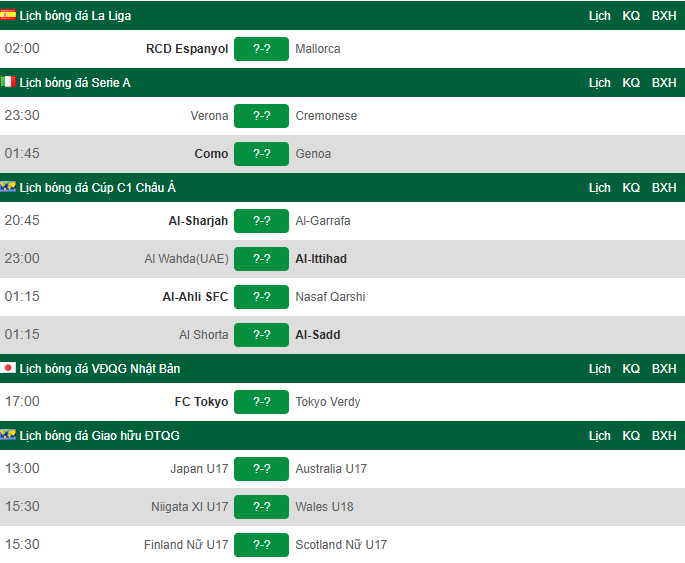Click the flag icon beside Cúp C1 Châu Á

coord(8,187)
